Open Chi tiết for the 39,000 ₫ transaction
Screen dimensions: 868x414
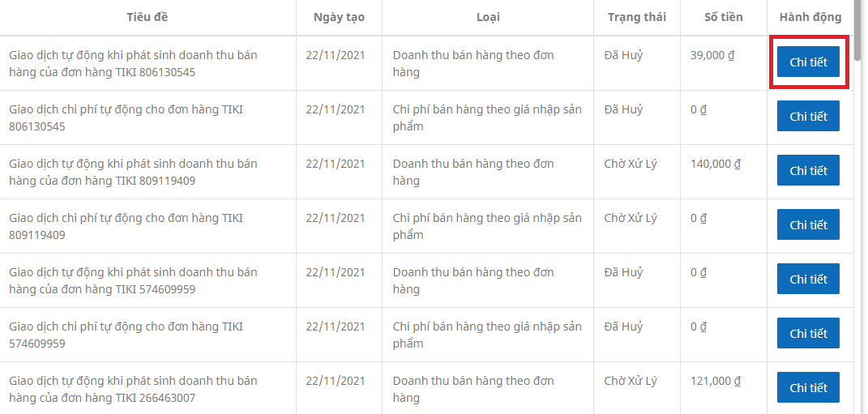click(808, 62)
